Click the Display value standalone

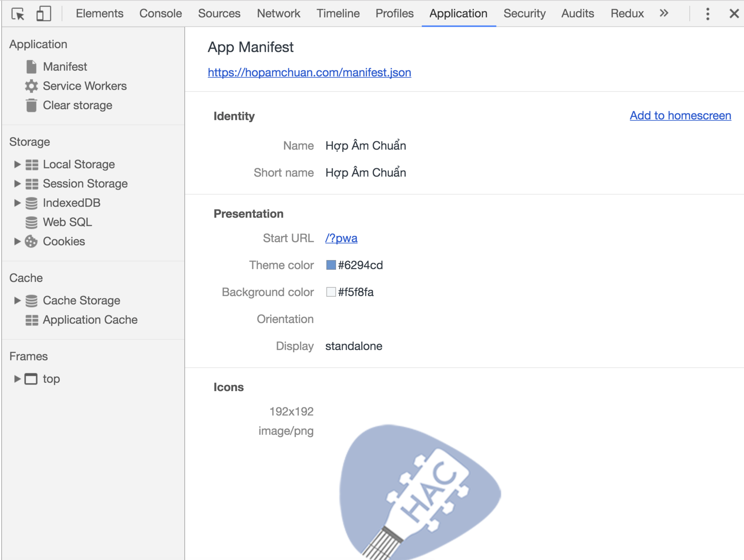[x=354, y=346]
